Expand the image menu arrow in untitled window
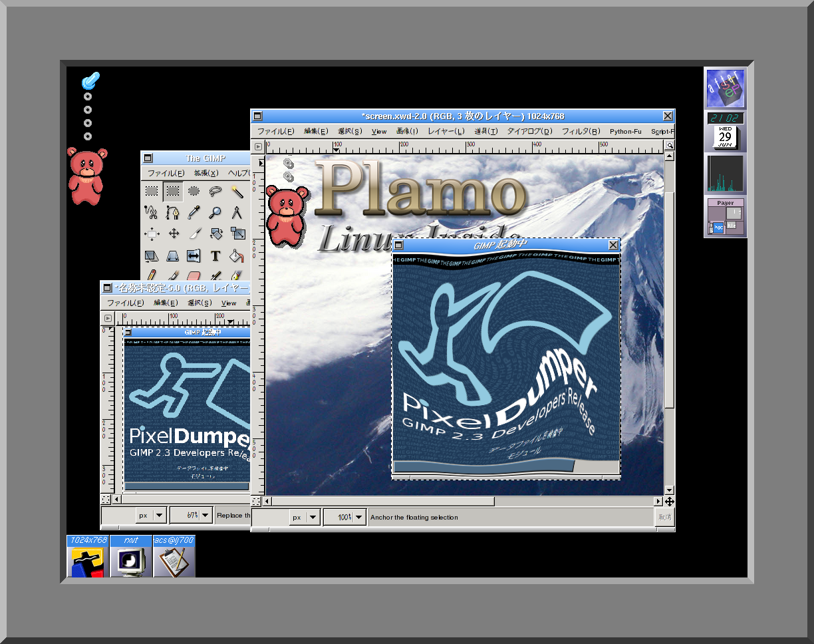814x644 pixels. [x=107, y=318]
